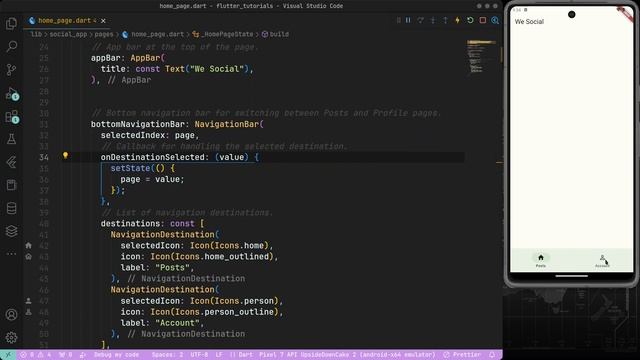Stop the debug session
The height and width of the screenshot is (360, 640).
pos(483,20)
